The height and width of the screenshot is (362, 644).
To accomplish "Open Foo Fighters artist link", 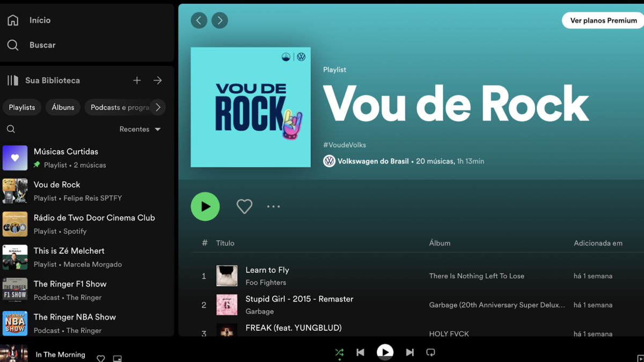I will [x=266, y=283].
